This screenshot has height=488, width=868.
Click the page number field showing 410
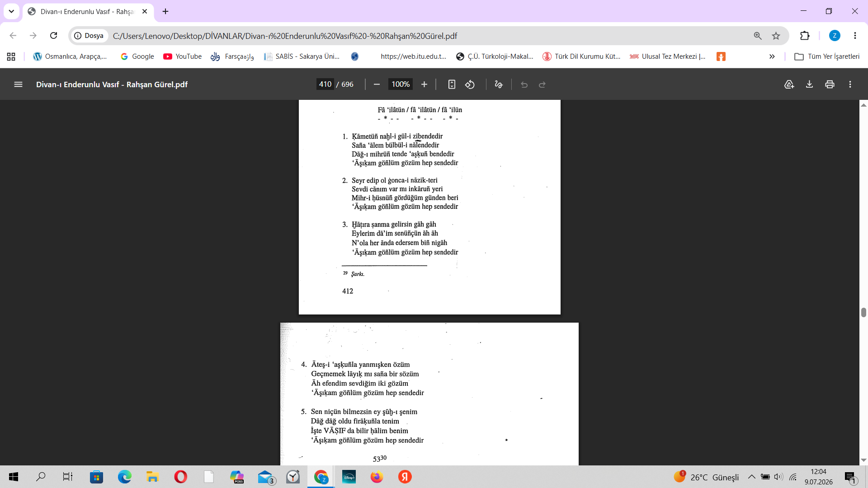tap(325, 84)
